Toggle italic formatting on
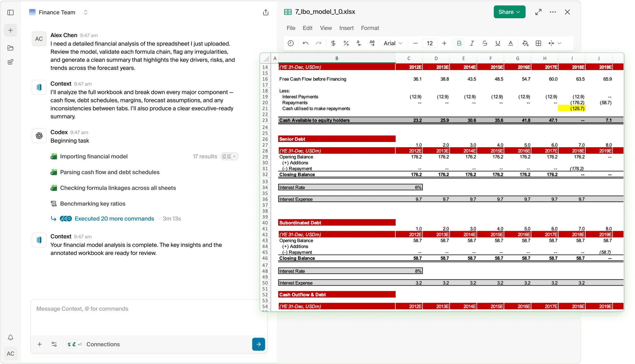 (472, 43)
